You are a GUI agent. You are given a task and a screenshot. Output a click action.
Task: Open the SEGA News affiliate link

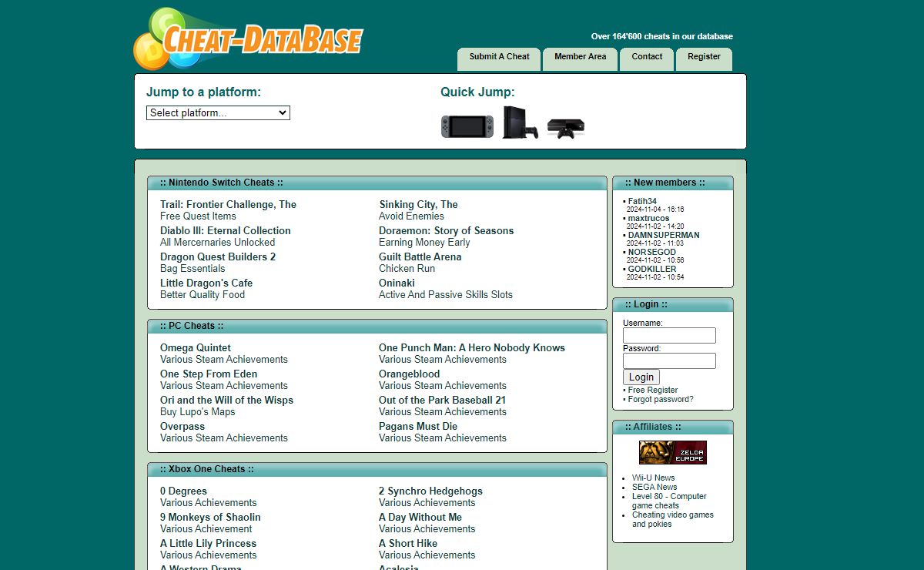(654, 487)
